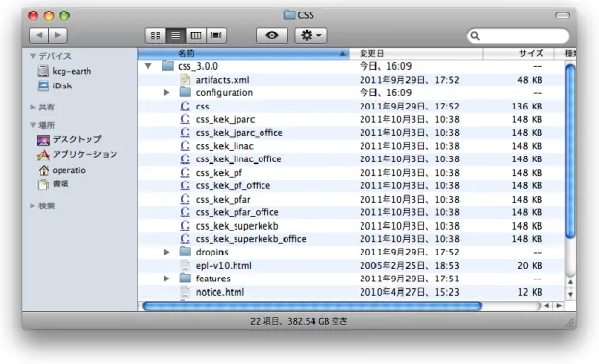Image resolution: width=599 pixels, height=364 pixels.
Task: Click the artifacts.xml 48 KB size cell
Action: pyautogui.click(x=530, y=80)
